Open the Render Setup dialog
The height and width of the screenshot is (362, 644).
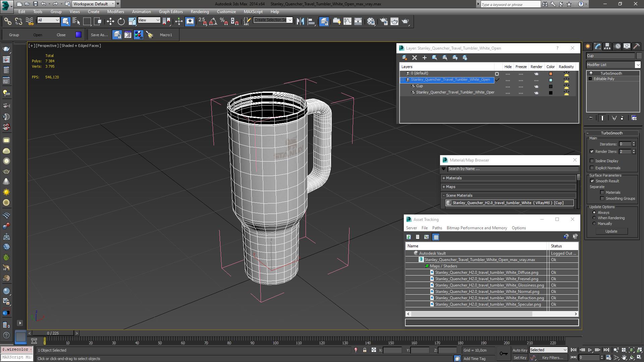(x=384, y=21)
